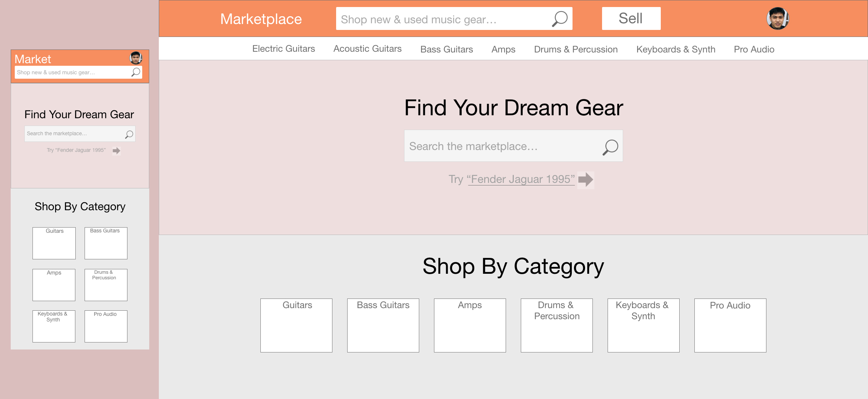The height and width of the screenshot is (399, 868).
Task: Open Acoustic Guitars in the nav bar
Action: pos(368,49)
